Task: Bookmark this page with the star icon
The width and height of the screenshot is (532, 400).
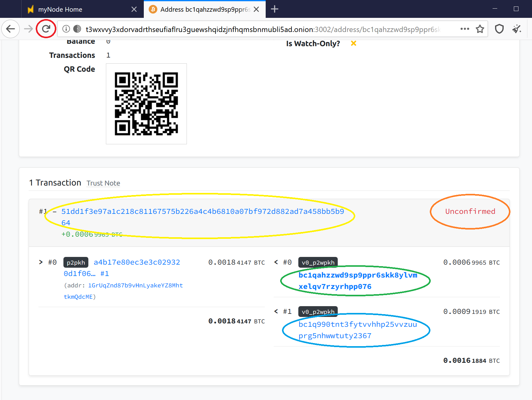Action: [x=480, y=29]
